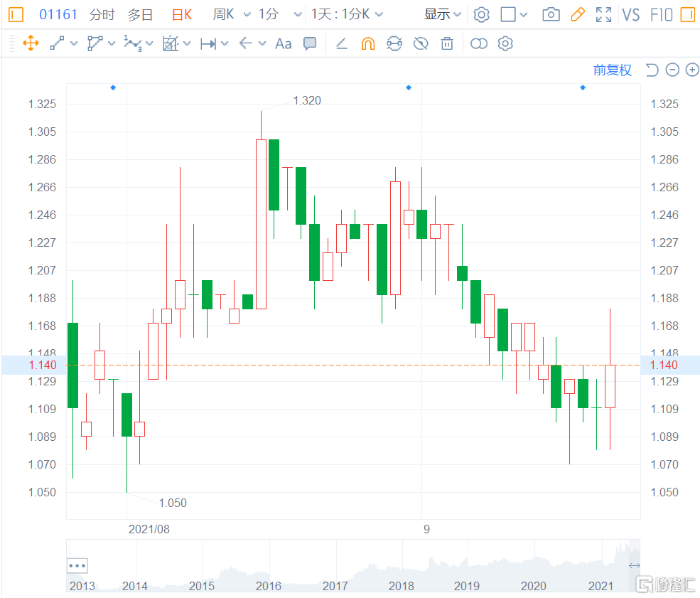This screenshot has width=700, height=598.
Task: Expand the pattern tool dropdown arrow
Action: 187,44
